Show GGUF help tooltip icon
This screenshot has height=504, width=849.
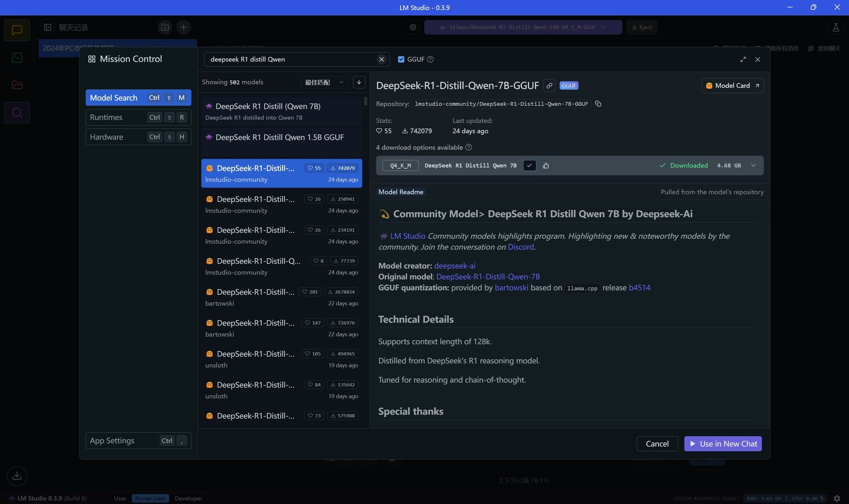coord(430,59)
